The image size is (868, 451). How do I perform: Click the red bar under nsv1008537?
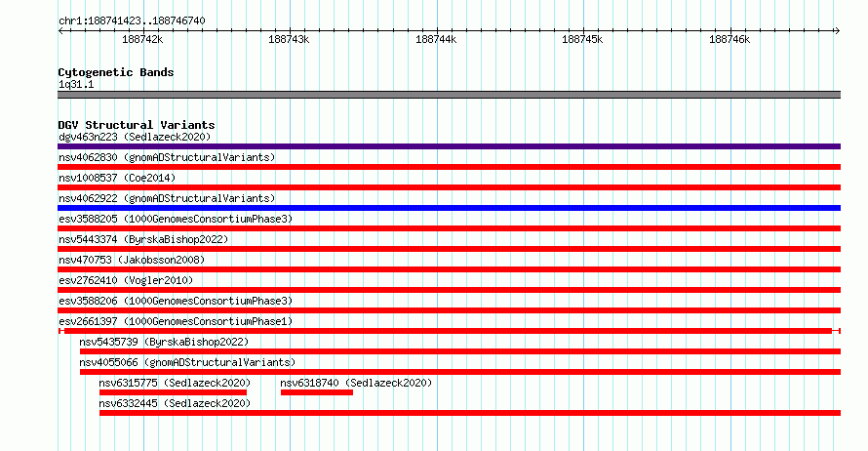pyautogui.click(x=449, y=187)
